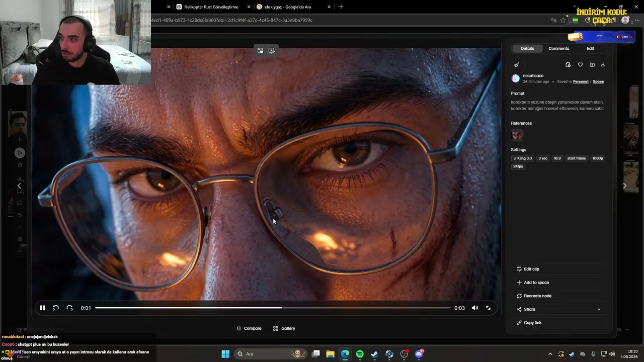Switch to the Comments tab
Viewport: 644px width, 362px height.
pyautogui.click(x=558, y=48)
